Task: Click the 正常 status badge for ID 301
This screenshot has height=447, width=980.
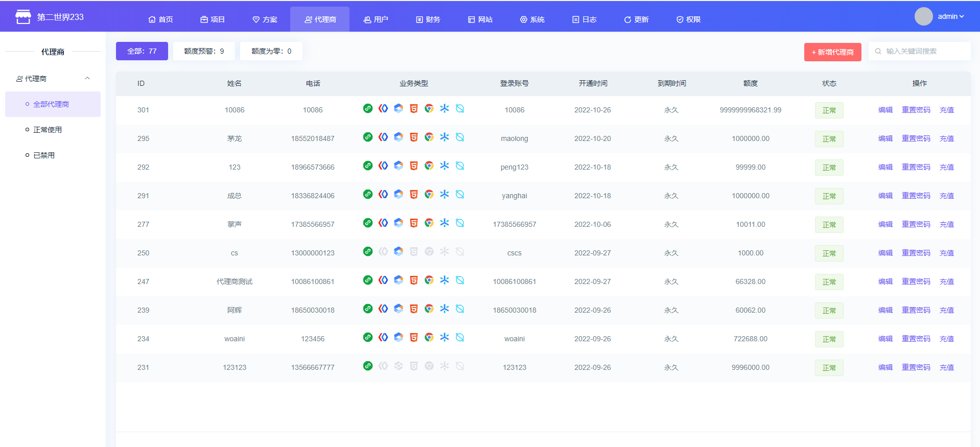Action: coord(829,110)
